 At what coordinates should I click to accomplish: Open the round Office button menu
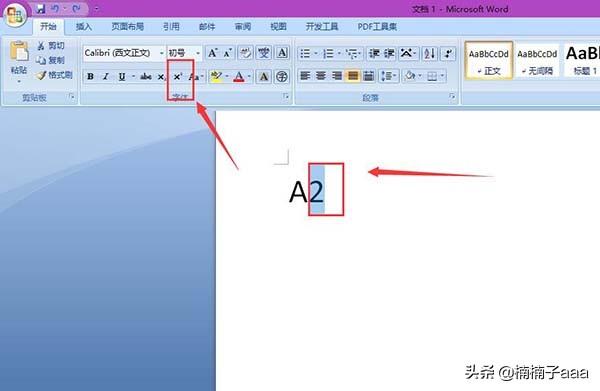pyautogui.click(x=15, y=15)
